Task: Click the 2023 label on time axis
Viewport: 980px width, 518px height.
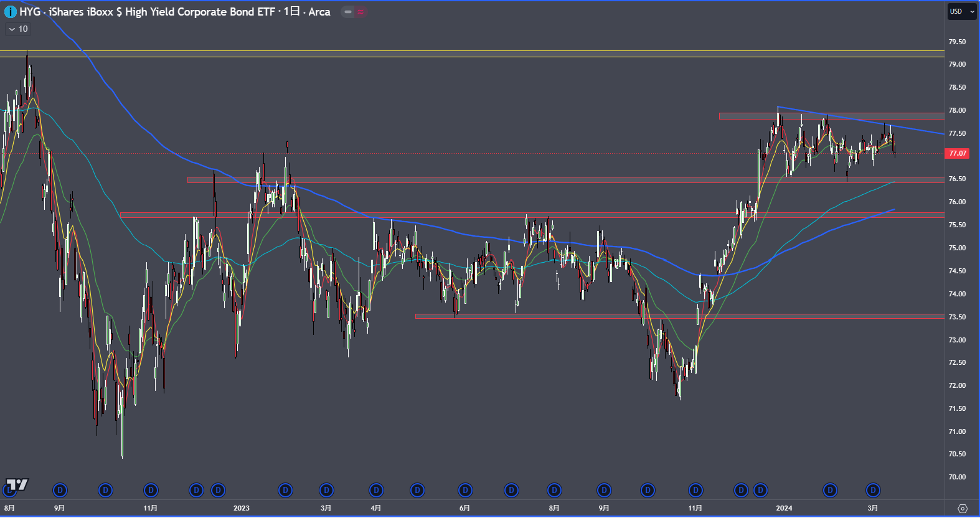Action: 242,508
